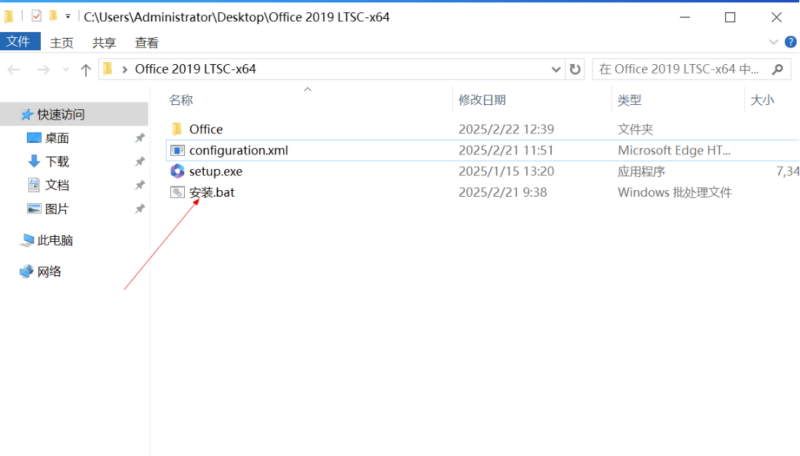The width and height of the screenshot is (800, 456).
Task: Select the configuration.xml file icon
Action: click(x=177, y=150)
